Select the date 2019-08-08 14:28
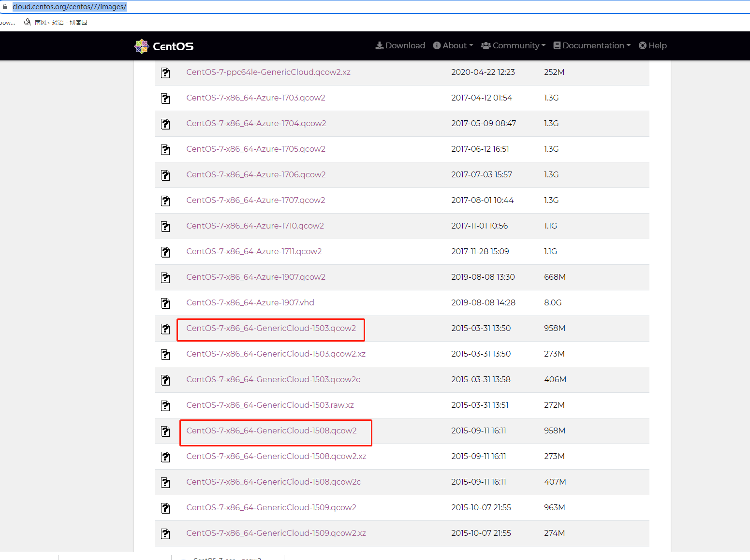Screen dimensions: 750x560 [x=484, y=302]
